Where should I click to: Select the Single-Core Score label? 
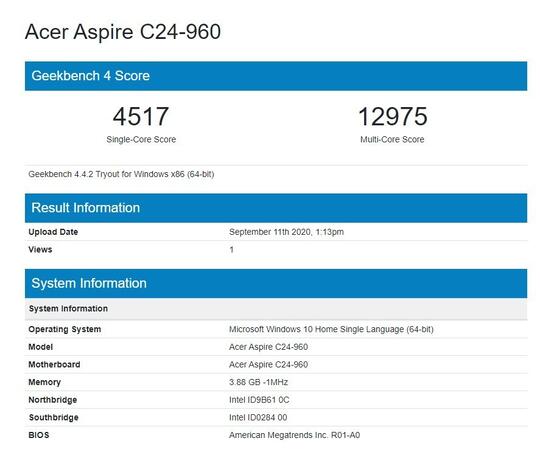(x=141, y=140)
